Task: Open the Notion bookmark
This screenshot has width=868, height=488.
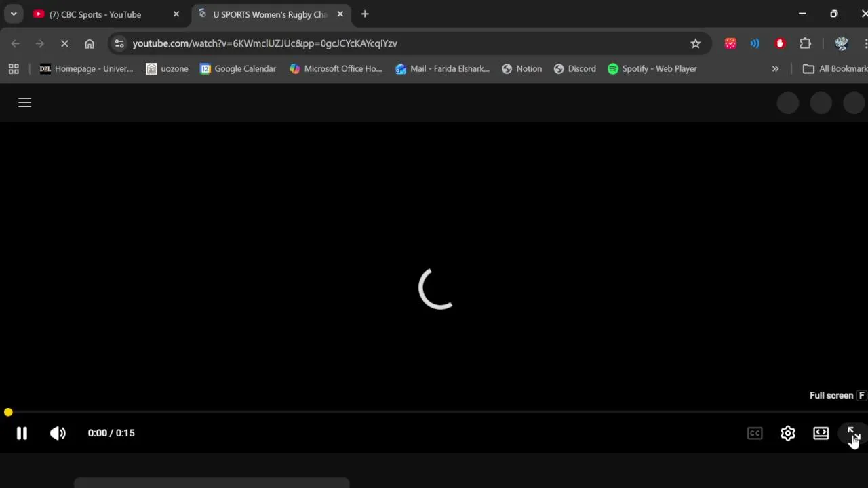Action: 521,68
